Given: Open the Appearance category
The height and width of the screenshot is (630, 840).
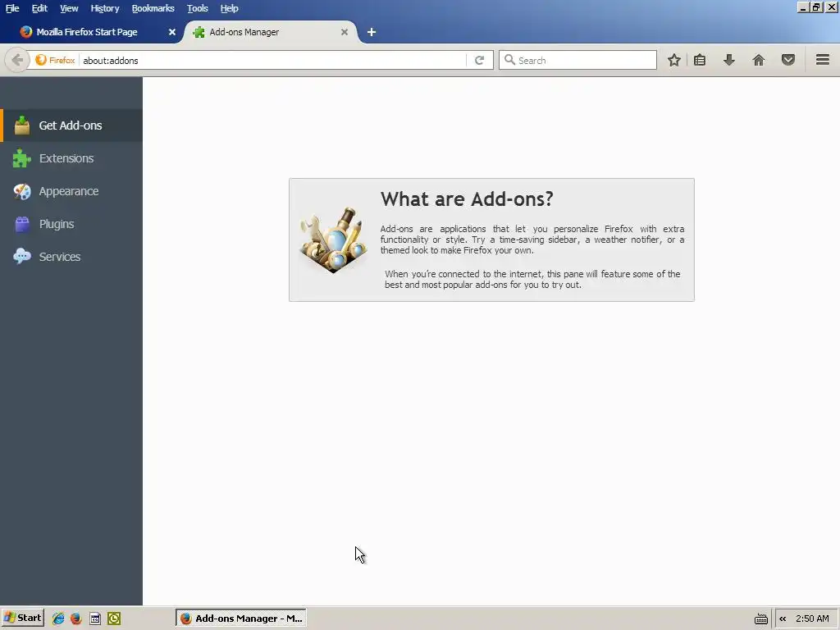Looking at the screenshot, I should [71, 191].
